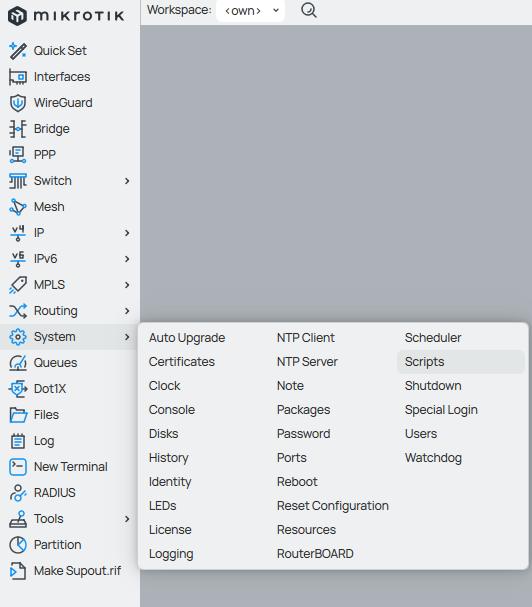The width and height of the screenshot is (532, 607).
Task: Choose Clock in System submenu
Action: [x=165, y=386]
